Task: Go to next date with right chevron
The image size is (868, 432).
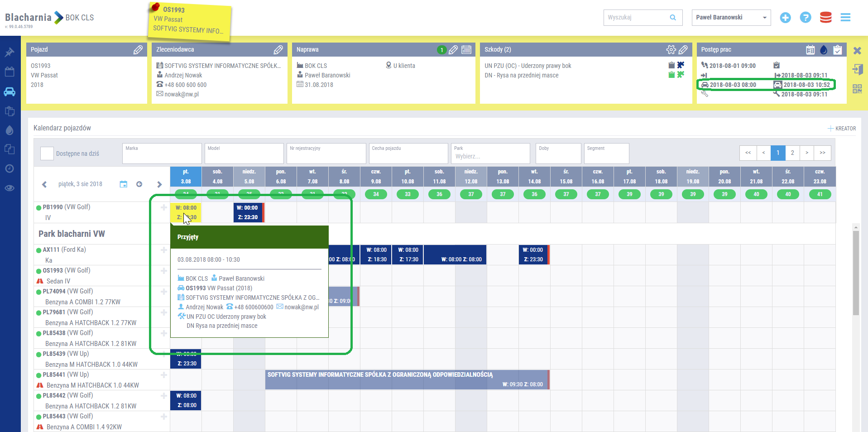Action: (x=159, y=184)
